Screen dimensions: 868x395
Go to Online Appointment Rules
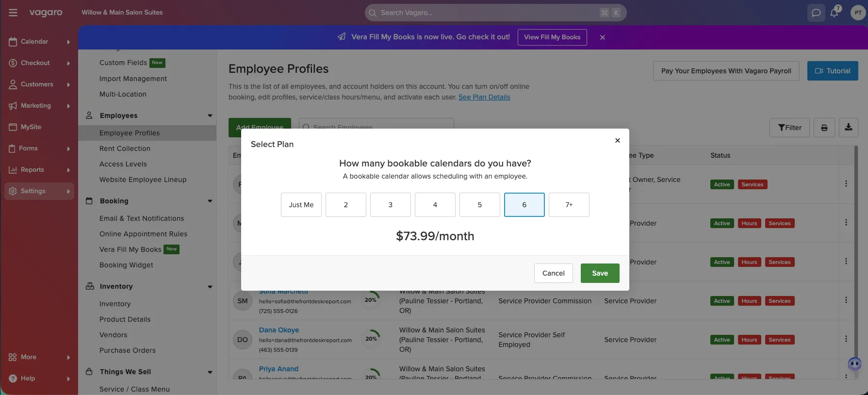click(x=144, y=234)
